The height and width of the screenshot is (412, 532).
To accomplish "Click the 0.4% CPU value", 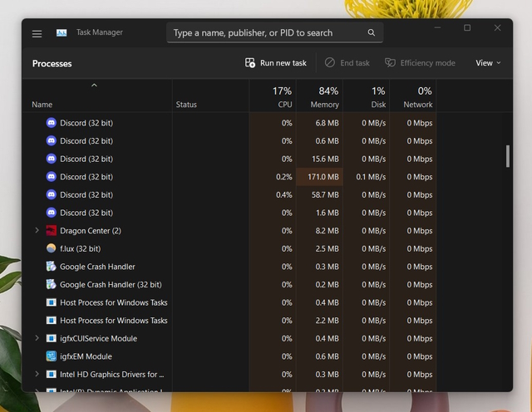I will tap(284, 194).
